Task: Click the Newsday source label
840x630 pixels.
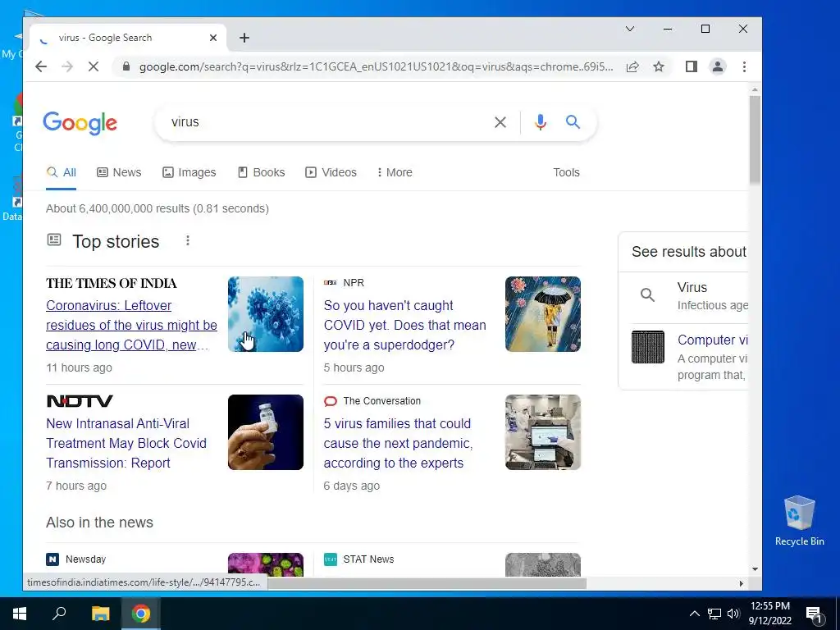Action: [x=76, y=559]
